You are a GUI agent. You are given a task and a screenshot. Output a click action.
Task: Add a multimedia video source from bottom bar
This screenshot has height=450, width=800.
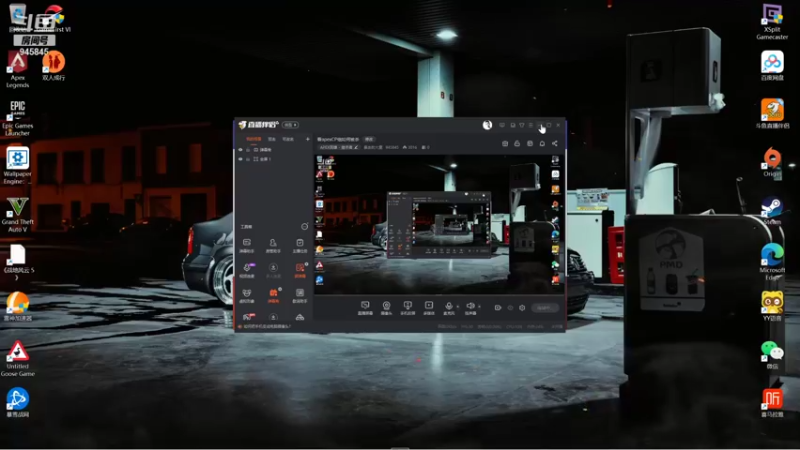tap(429, 308)
